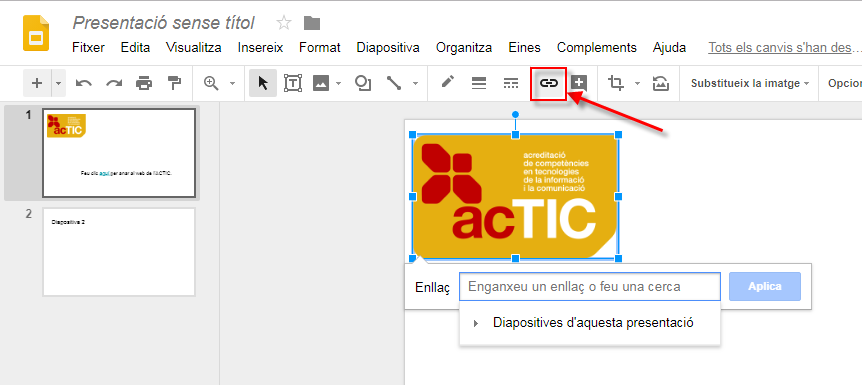Select the paint format tool
Image resolution: width=862 pixels, height=385 pixels.
coord(174,83)
